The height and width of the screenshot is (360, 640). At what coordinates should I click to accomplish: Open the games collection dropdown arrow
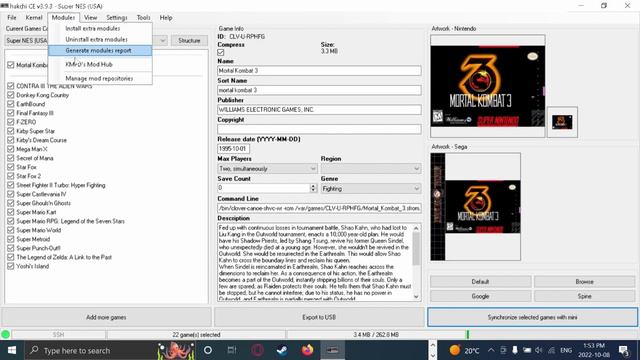(x=162, y=40)
